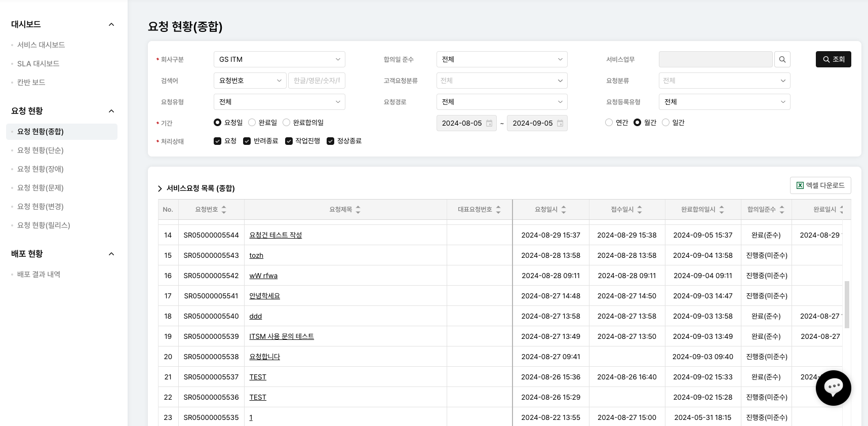Click the 검색어 keyword input field
This screenshot has height=426, width=868.
coord(317,81)
